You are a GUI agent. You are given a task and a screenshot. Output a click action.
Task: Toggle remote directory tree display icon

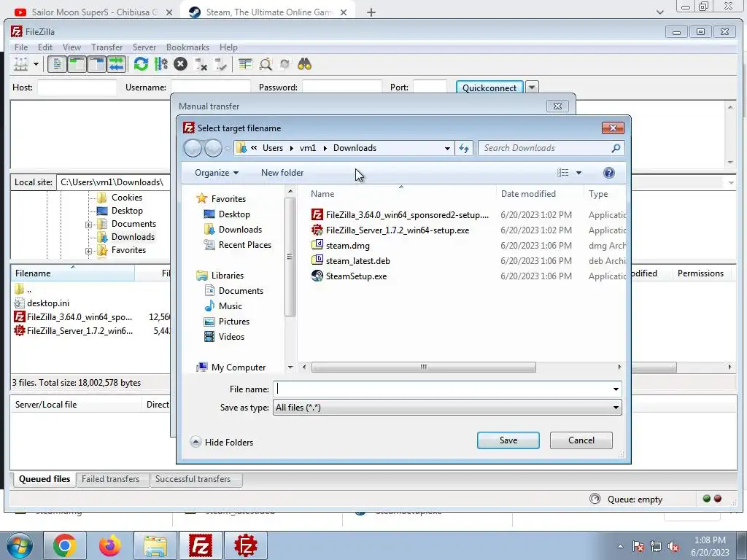pyautogui.click(x=97, y=64)
